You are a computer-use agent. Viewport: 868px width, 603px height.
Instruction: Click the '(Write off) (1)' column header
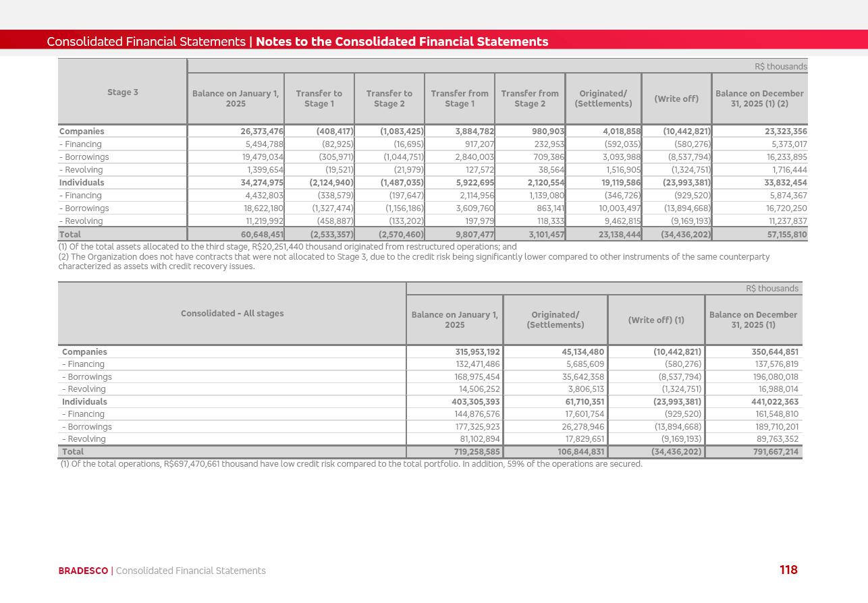[655, 320]
